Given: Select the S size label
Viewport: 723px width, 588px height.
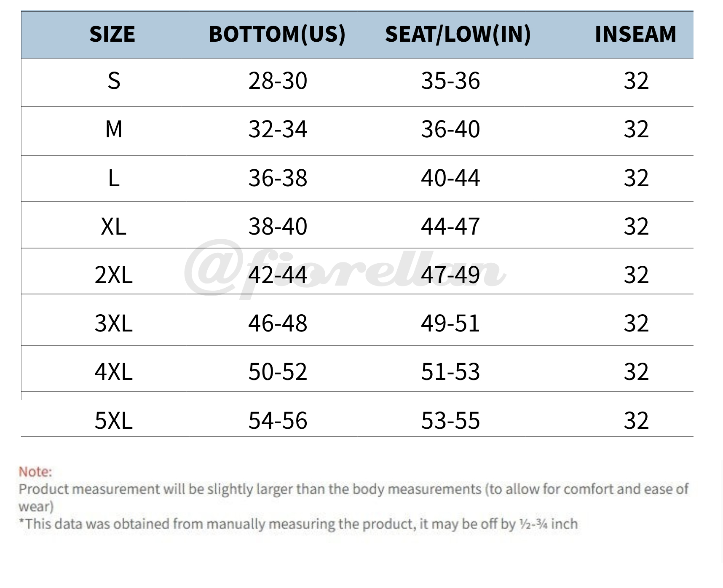Looking at the screenshot, I should [x=114, y=80].
